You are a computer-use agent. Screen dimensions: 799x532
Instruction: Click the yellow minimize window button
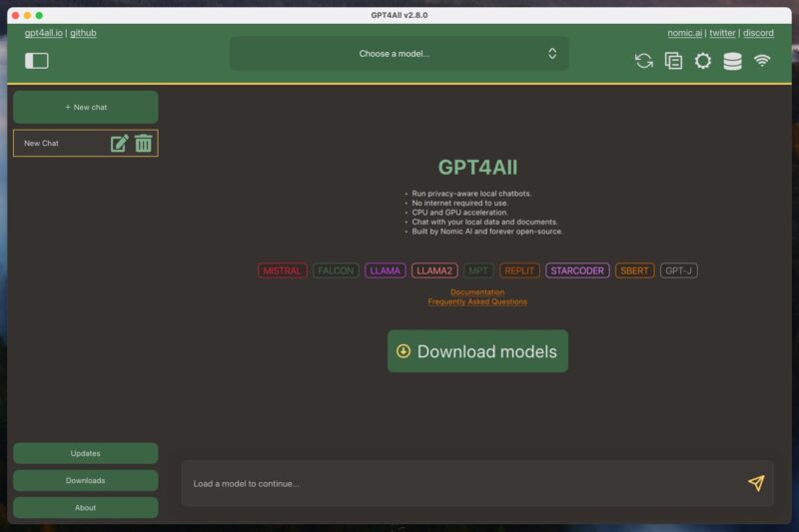[x=28, y=15]
